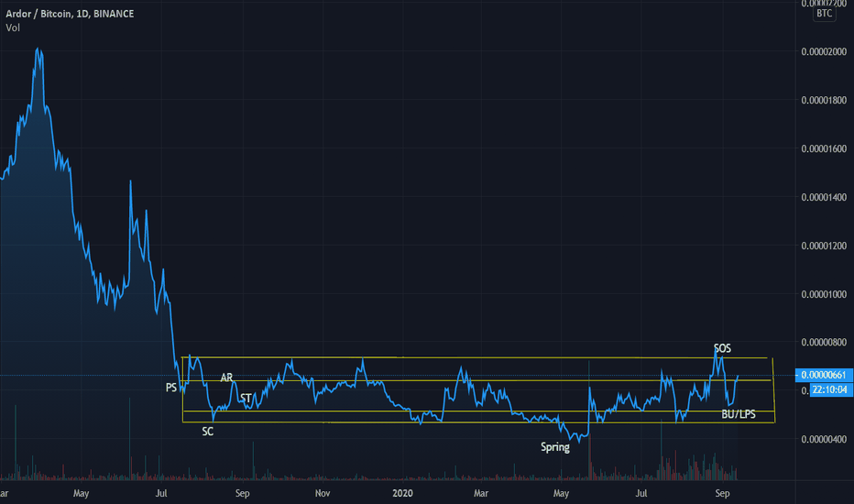The width and height of the screenshot is (854, 504).
Task: Select the Spring annotation label
Action: pos(555,447)
